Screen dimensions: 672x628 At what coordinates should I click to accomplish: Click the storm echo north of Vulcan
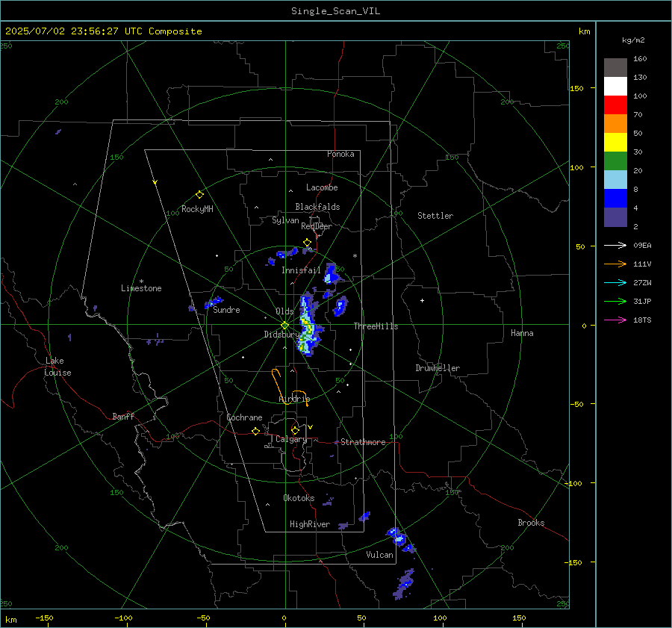click(400, 540)
